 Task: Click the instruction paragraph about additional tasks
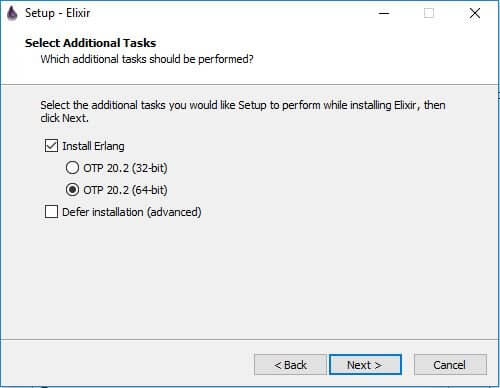(243, 111)
